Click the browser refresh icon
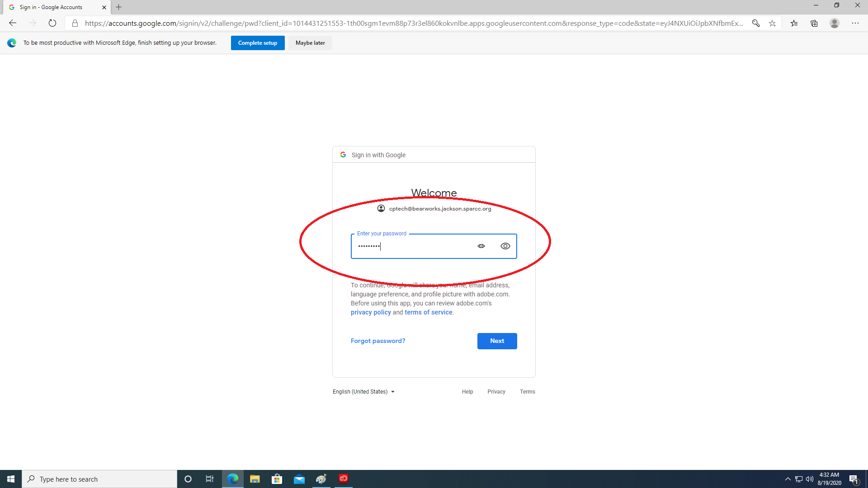 pyautogui.click(x=52, y=23)
